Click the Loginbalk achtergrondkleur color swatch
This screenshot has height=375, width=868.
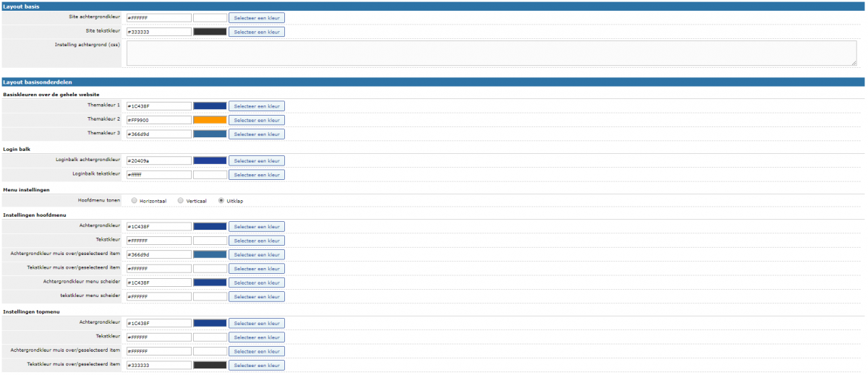coord(210,160)
